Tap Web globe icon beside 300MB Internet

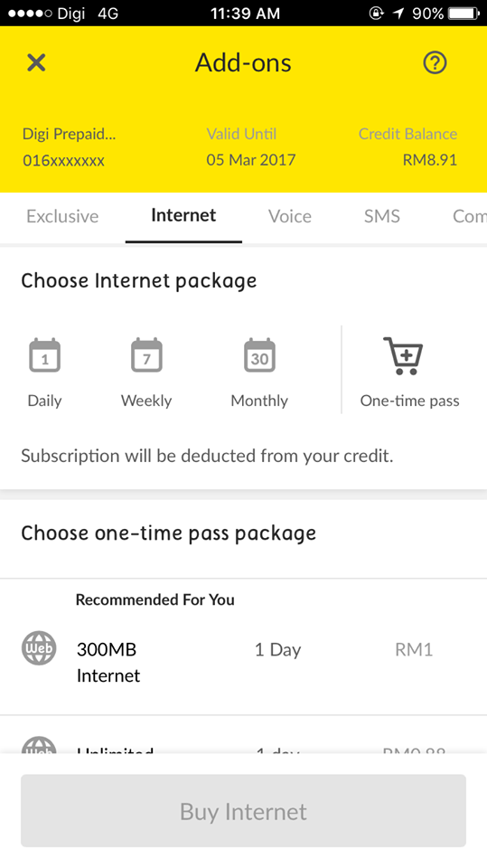pyautogui.click(x=39, y=647)
